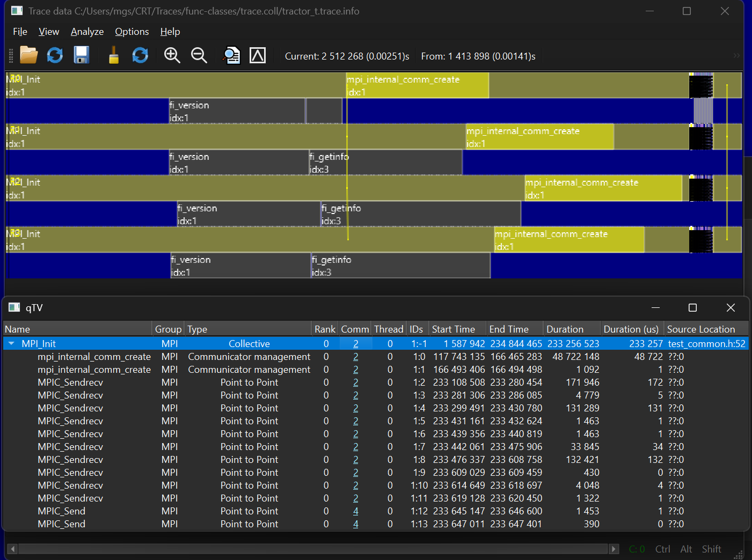Open the View menu
Viewport: 752px width, 560px height.
click(x=49, y=32)
